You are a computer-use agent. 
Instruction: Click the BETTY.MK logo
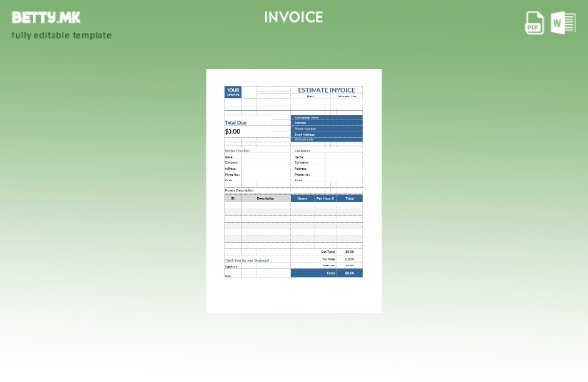click(47, 17)
